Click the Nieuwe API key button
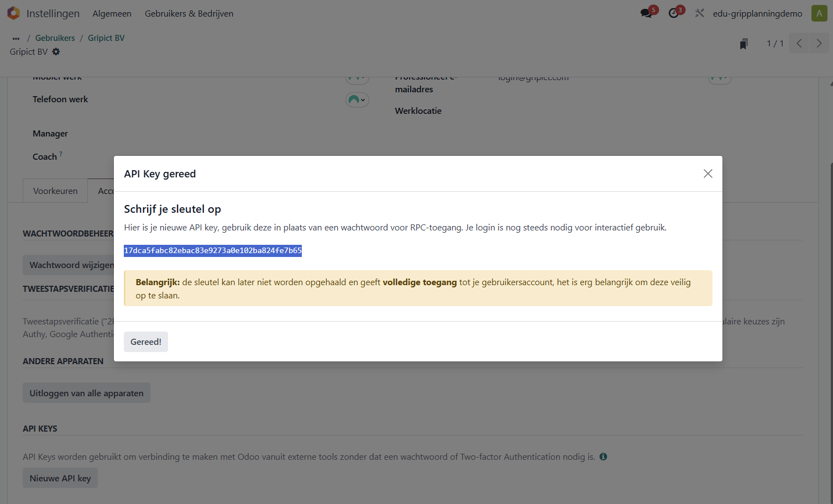 coord(60,478)
